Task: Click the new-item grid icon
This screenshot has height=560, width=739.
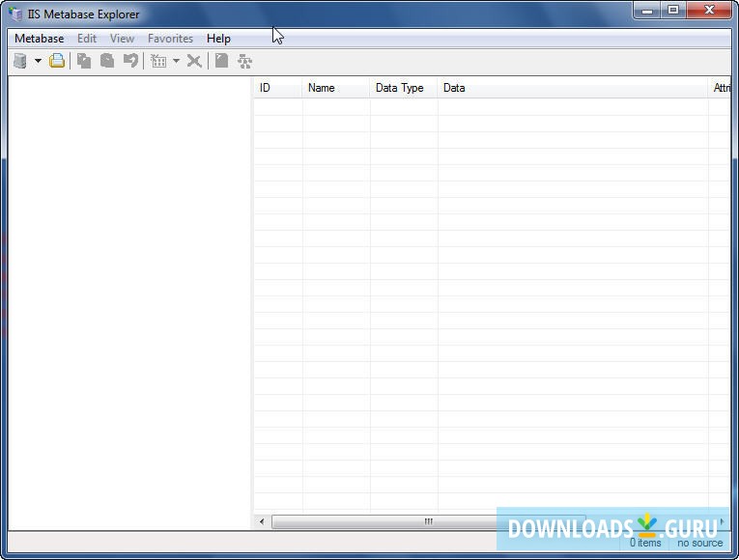Action: click(x=158, y=61)
